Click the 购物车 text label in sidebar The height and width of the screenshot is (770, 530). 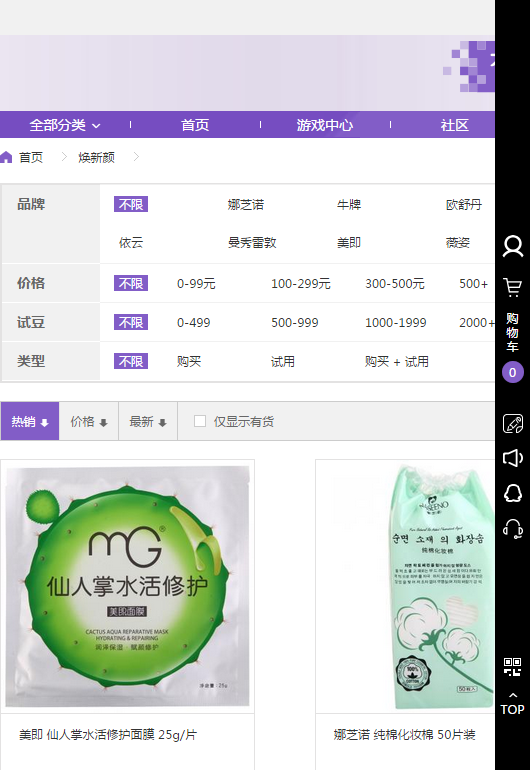512,332
